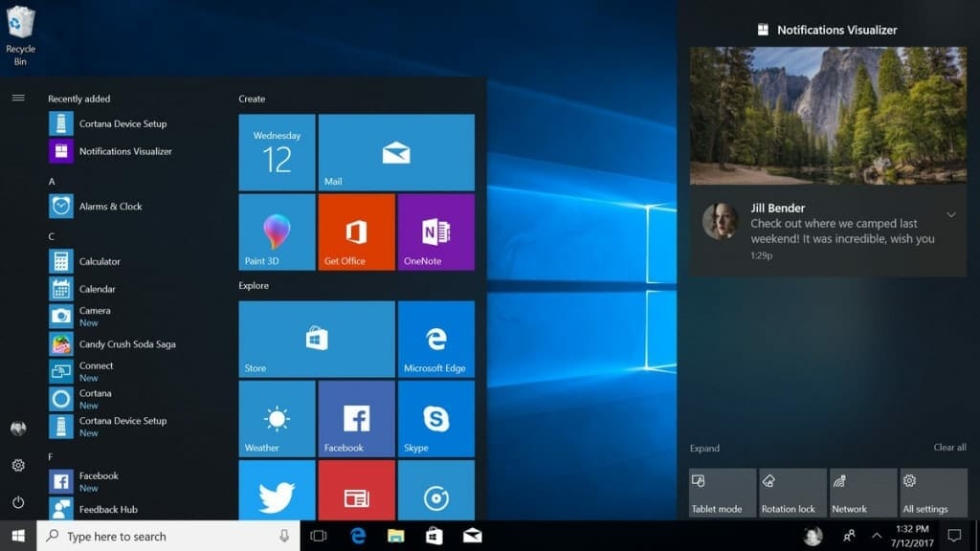The width and height of the screenshot is (980, 551).
Task: Launch Skype from the Start tiles
Action: 436,418
